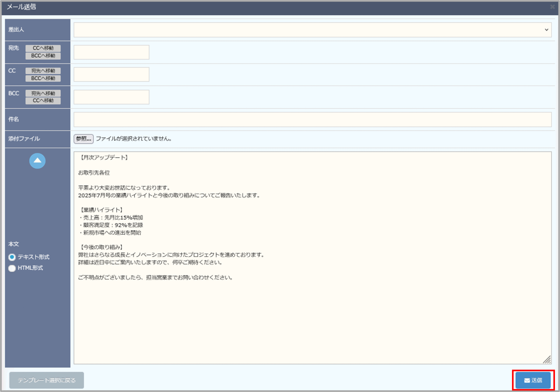Open the 差出人 sender dropdown
Image resolution: width=560 pixels, height=392 pixels.
pyautogui.click(x=312, y=30)
